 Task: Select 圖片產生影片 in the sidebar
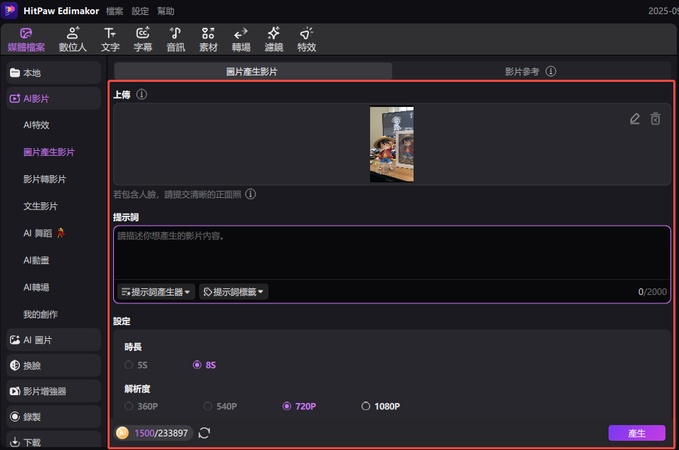[49, 152]
